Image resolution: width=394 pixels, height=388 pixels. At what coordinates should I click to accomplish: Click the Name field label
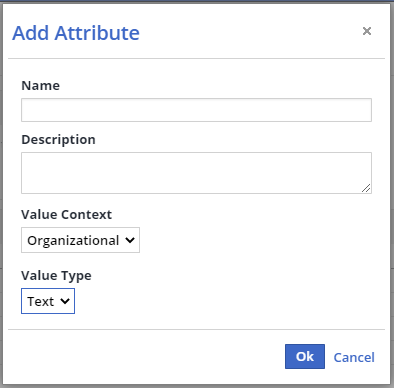[41, 86]
